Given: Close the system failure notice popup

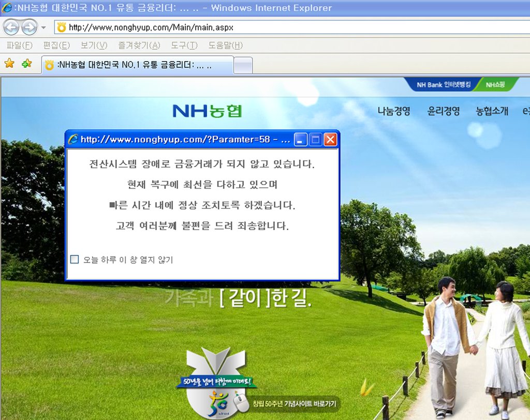Looking at the screenshot, I should pyautogui.click(x=330, y=139).
